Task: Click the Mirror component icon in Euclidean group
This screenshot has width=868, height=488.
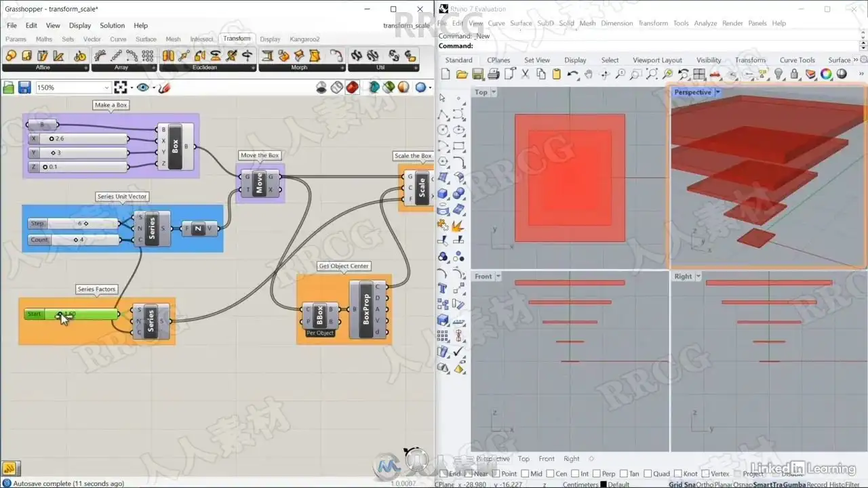Action: coord(168,56)
